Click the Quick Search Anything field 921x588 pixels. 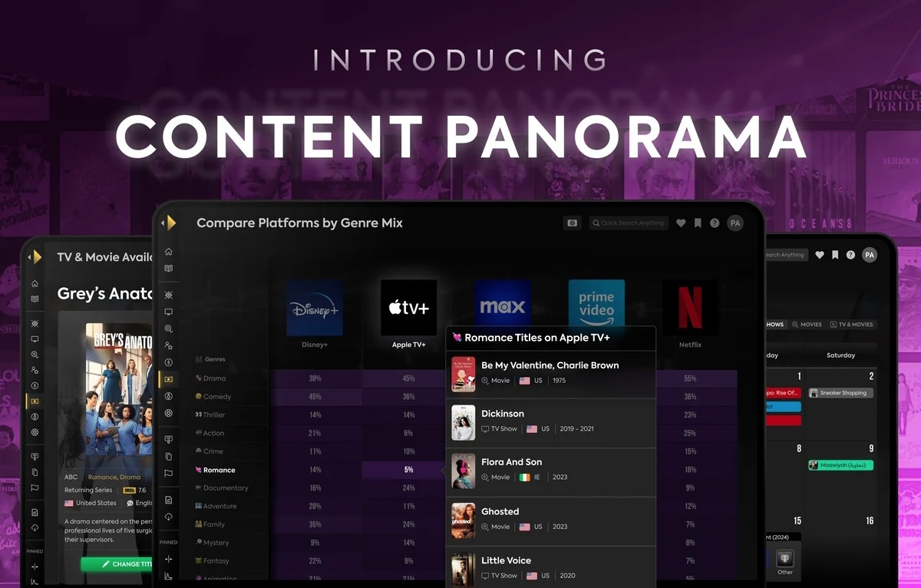(629, 223)
